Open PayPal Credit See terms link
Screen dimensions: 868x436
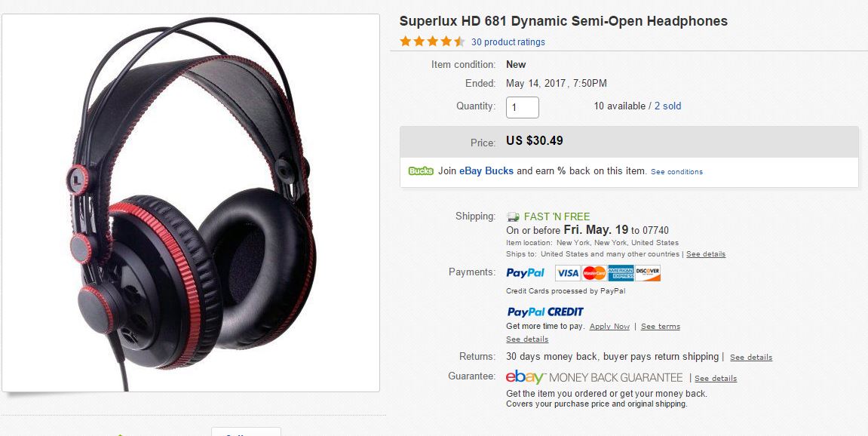coord(661,327)
